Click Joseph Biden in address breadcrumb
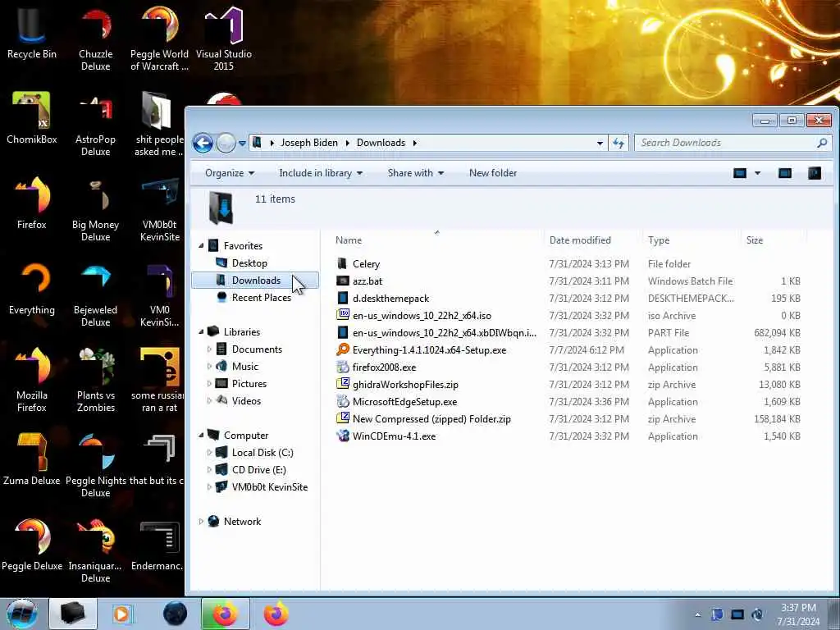The width and height of the screenshot is (840, 630). coord(309,143)
